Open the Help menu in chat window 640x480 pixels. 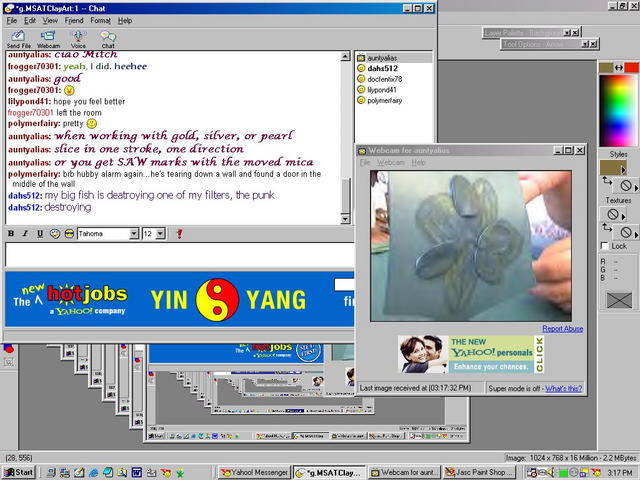125,20
